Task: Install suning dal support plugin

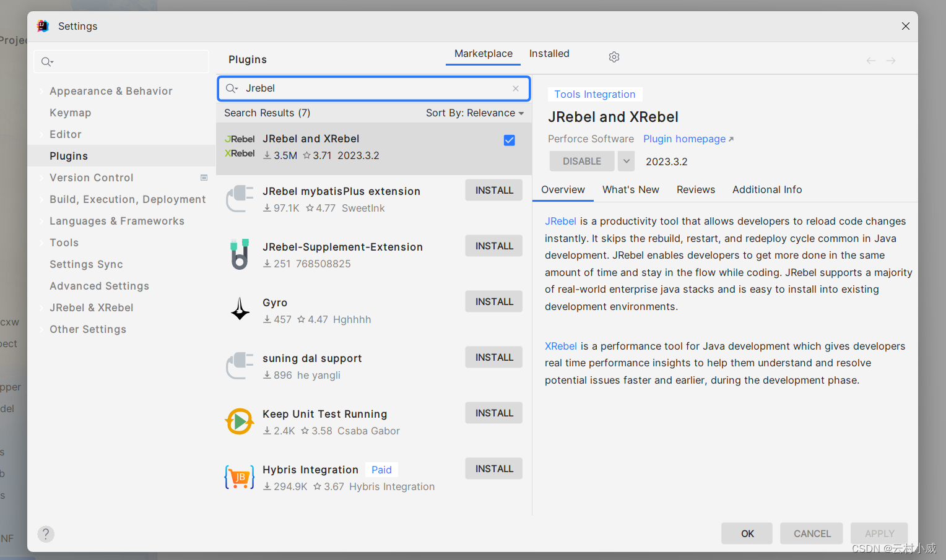Action: tap(494, 358)
